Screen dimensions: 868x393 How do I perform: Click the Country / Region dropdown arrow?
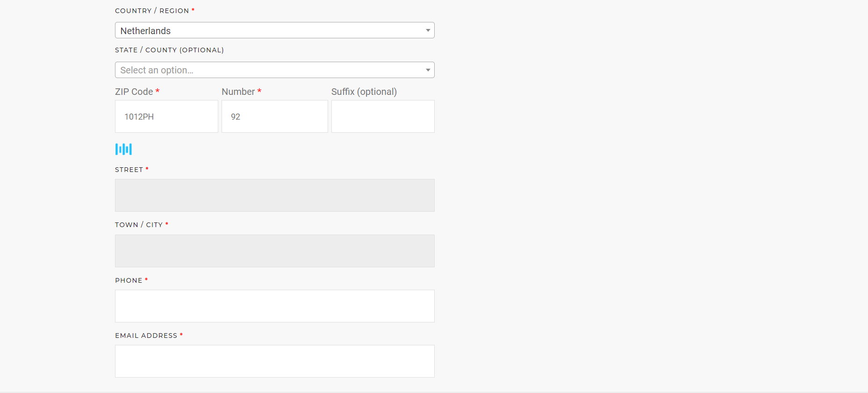(x=428, y=30)
